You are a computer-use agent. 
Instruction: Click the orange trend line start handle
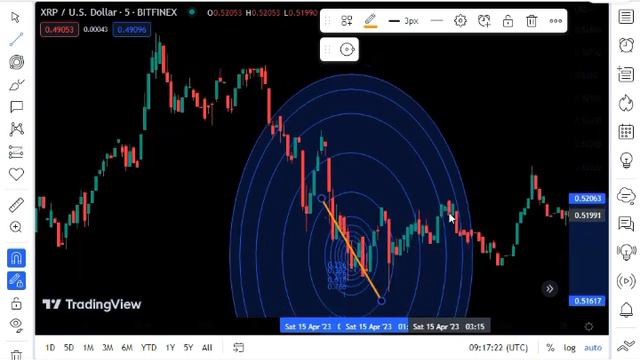(x=321, y=198)
